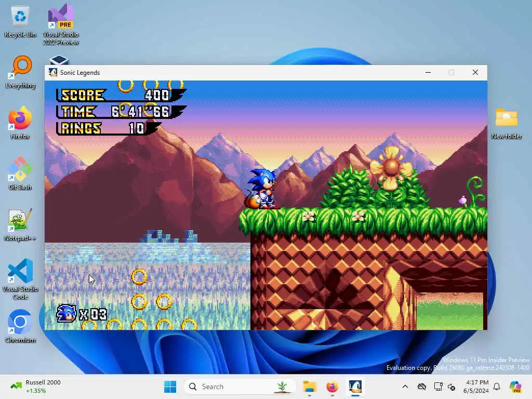This screenshot has height=399, width=532.
Task: Open the Russell 2000 stock widget
Action: pyautogui.click(x=35, y=387)
